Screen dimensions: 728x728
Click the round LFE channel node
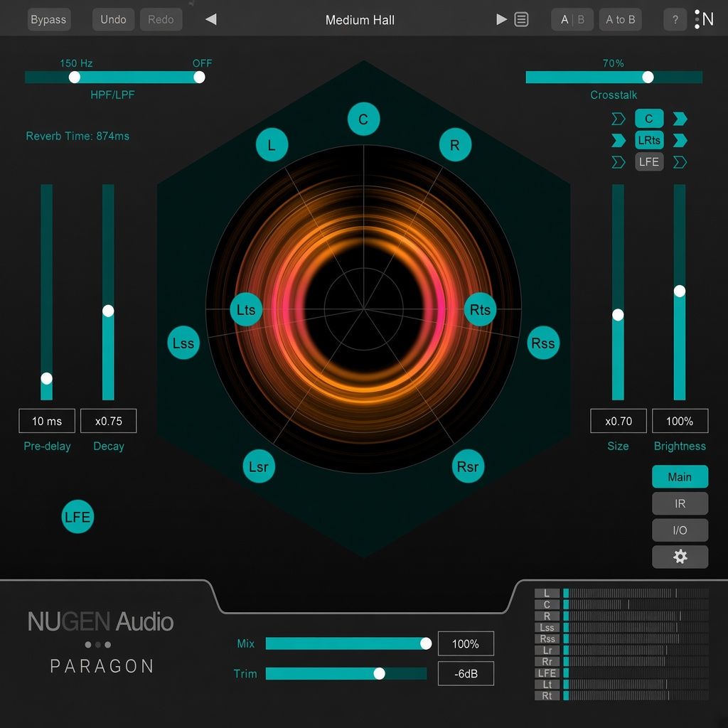click(x=77, y=517)
